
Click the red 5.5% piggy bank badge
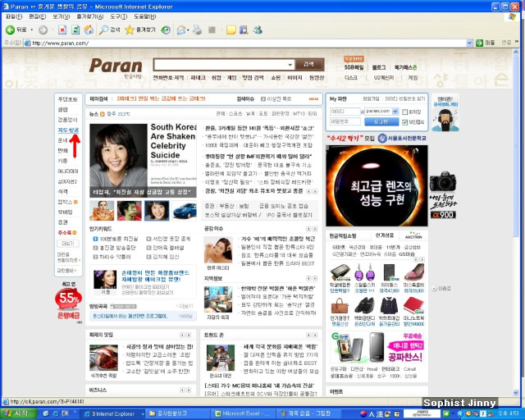69,298
